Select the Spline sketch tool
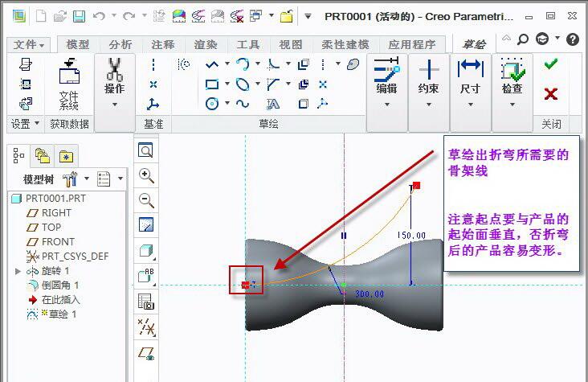Screen dimensions: 588x382 243,104
